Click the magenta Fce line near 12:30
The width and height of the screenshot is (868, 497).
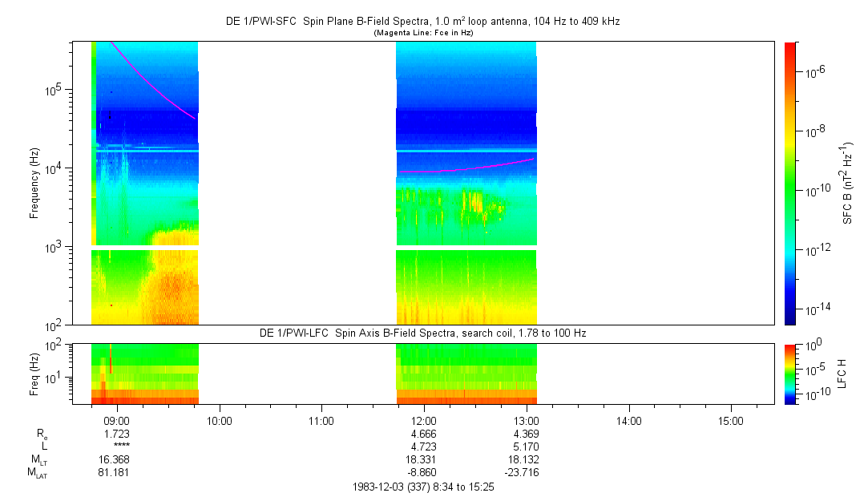tap(474, 168)
